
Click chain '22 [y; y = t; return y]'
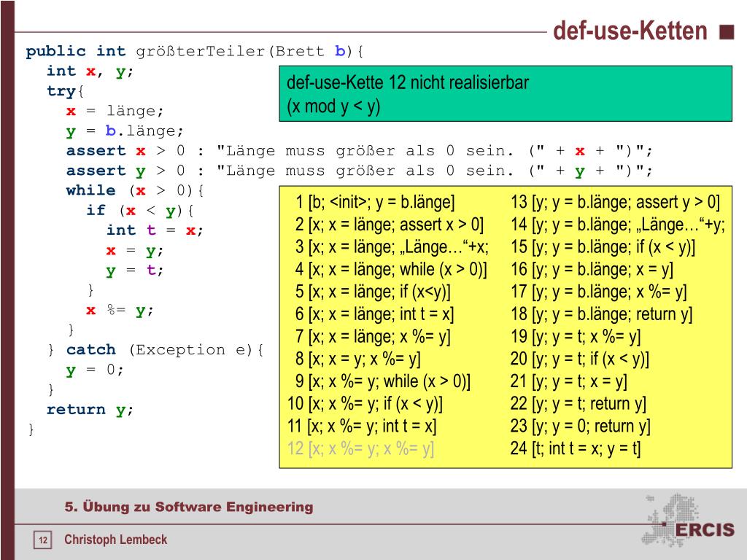click(578, 404)
